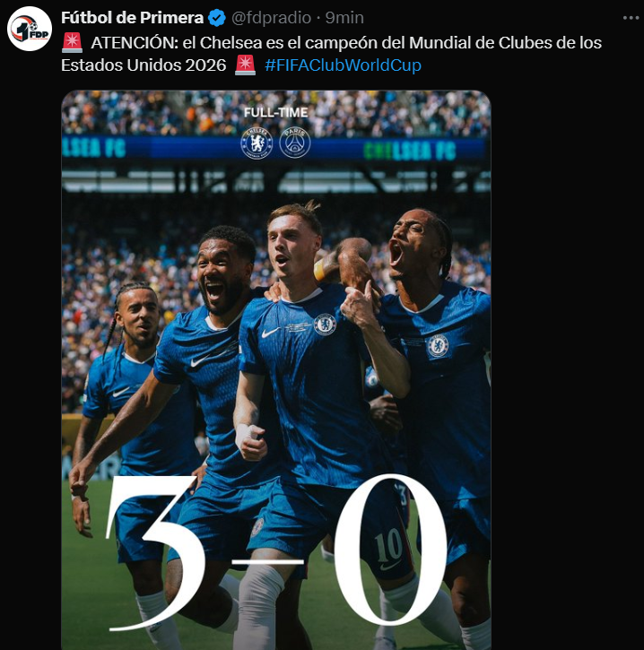The width and height of the screenshot is (644, 650).
Task: Click the large white 3 score digit
Action: pyautogui.click(x=153, y=551)
